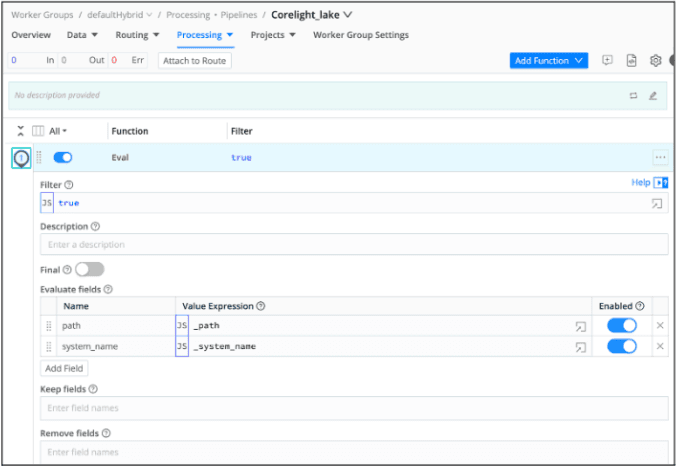Viewport: 676px width, 467px height.
Task: Expand the _path value expression editor
Action: [x=581, y=326]
